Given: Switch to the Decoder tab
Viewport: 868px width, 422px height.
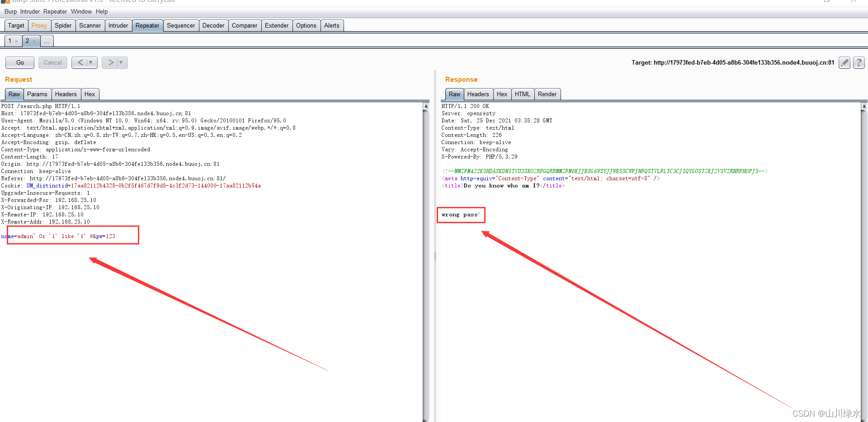Looking at the screenshot, I should [213, 25].
